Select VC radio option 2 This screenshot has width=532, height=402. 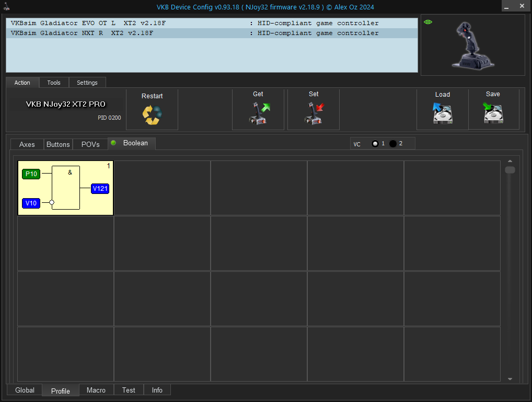(x=393, y=144)
